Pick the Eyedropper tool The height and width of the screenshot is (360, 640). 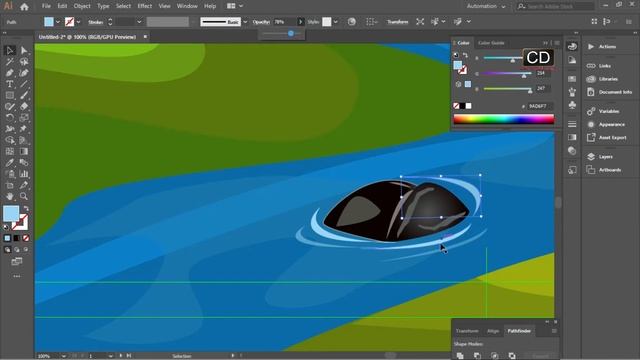pyautogui.click(x=10, y=162)
